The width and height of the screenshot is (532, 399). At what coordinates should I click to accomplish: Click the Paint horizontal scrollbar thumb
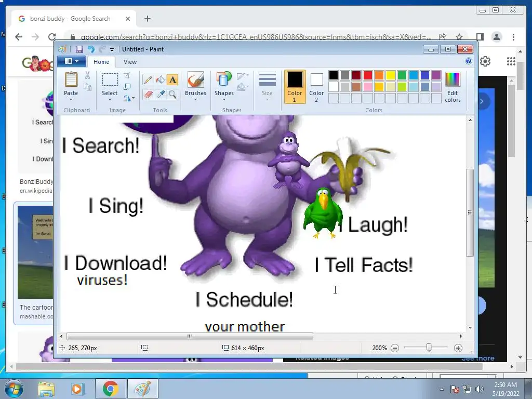pyautogui.click(x=190, y=336)
